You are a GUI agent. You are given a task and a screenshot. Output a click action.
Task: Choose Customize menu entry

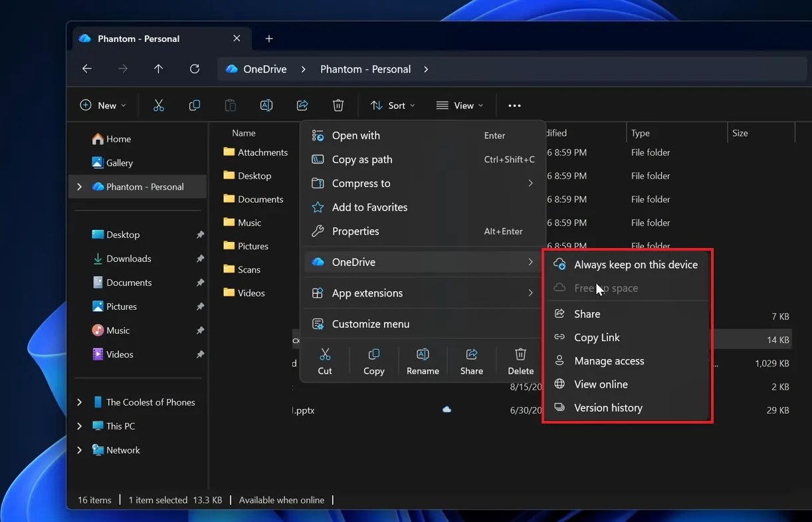pos(423,324)
